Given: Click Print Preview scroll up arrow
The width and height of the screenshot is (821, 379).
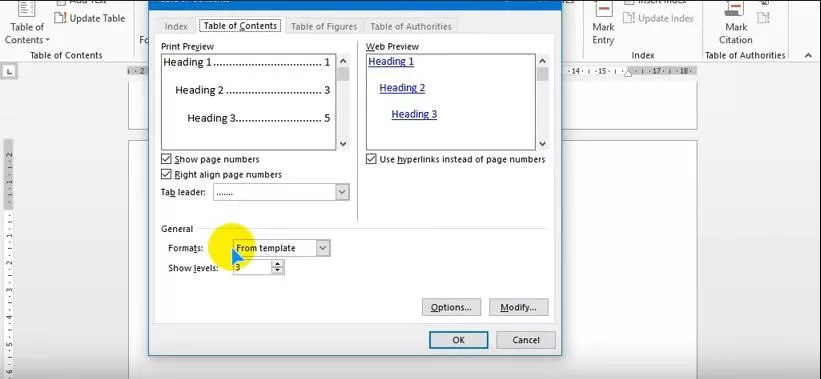Looking at the screenshot, I should click(x=343, y=61).
